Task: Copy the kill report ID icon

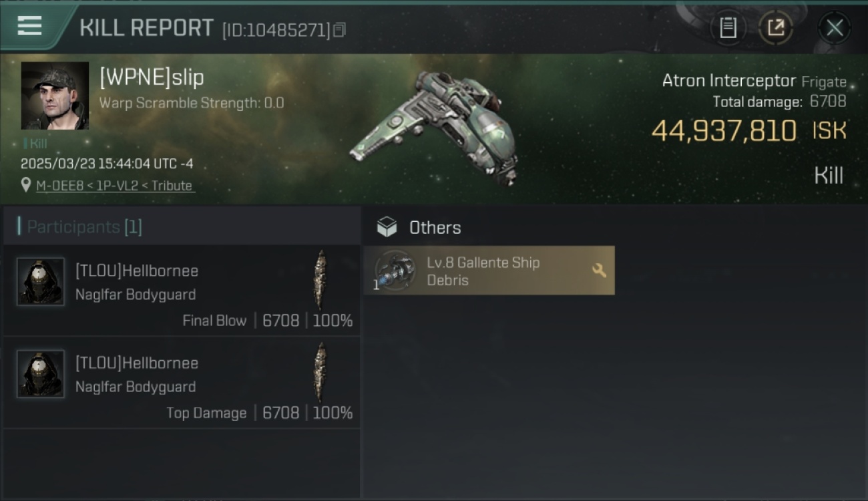Action: tap(340, 30)
